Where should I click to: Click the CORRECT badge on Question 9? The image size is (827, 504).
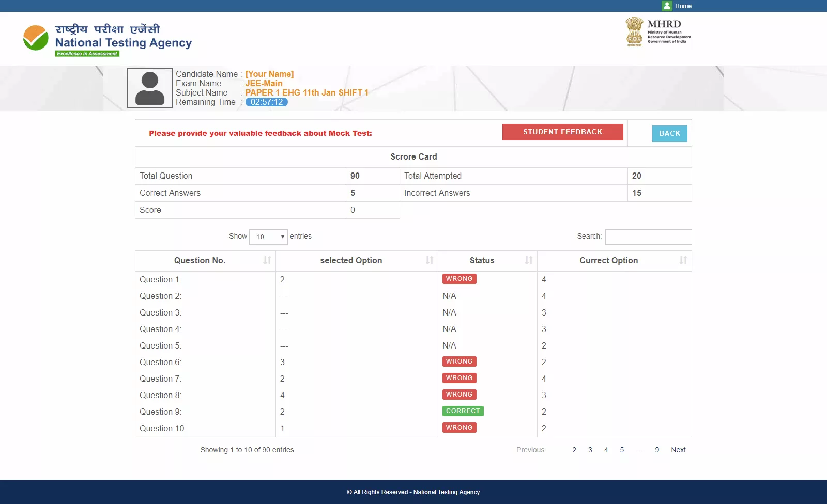point(463,411)
